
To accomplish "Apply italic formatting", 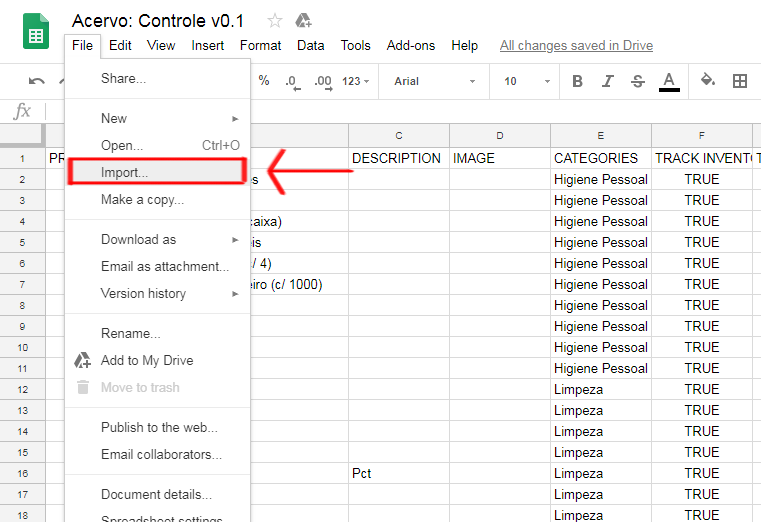I will pyautogui.click(x=607, y=81).
